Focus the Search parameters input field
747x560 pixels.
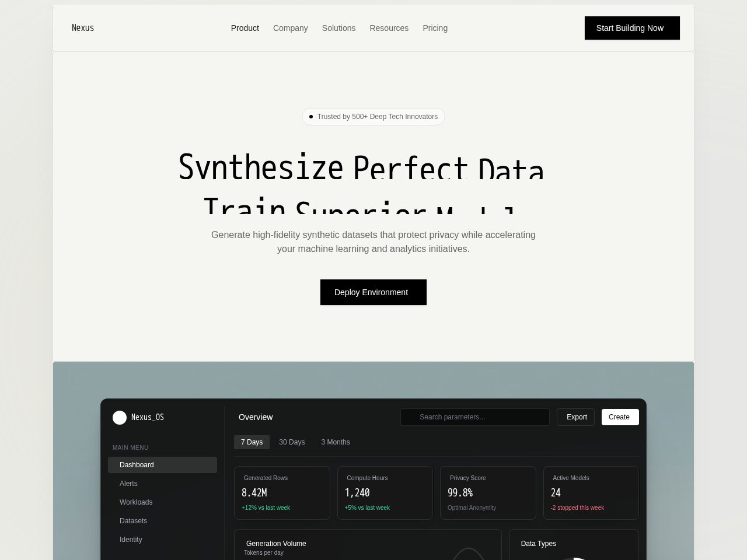click(x=475, y=417)
